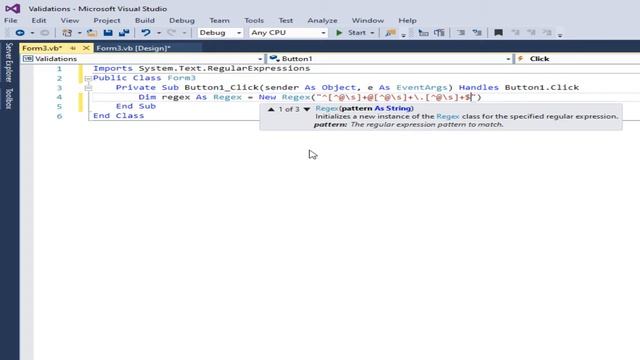Open the Debug menu

coord(182,20)
